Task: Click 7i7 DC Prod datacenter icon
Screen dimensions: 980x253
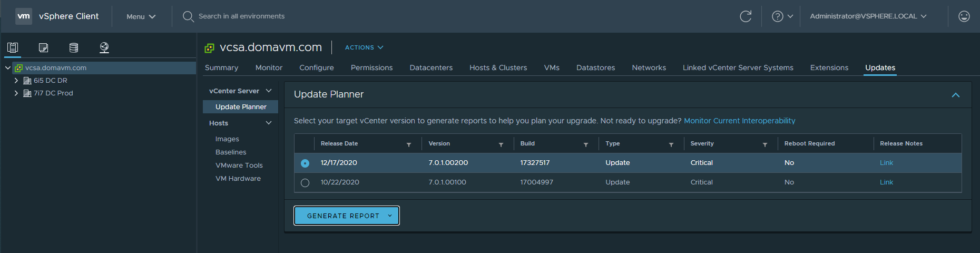Action: [27, 93]
